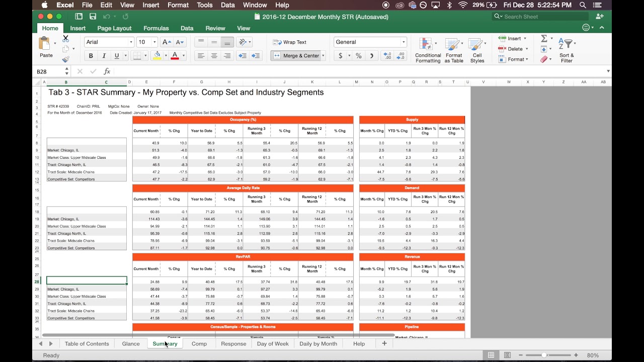
Task: Toggle Align Left
Action: coord(201,56)
